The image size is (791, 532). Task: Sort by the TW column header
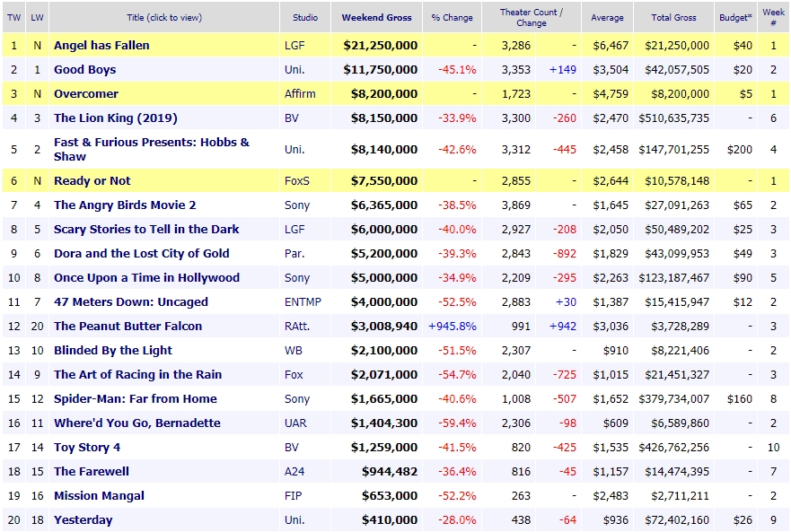(13, 18)
